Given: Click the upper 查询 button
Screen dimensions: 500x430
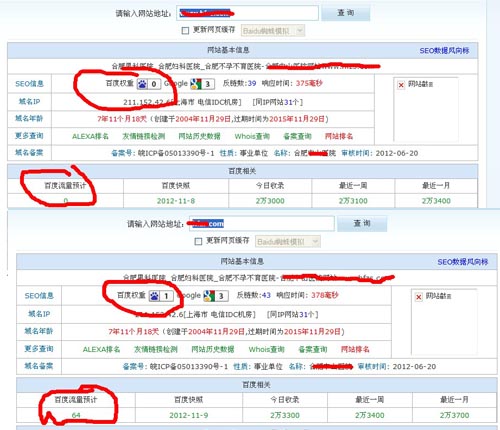Looking at the screenshot, I should coord(346,13).
